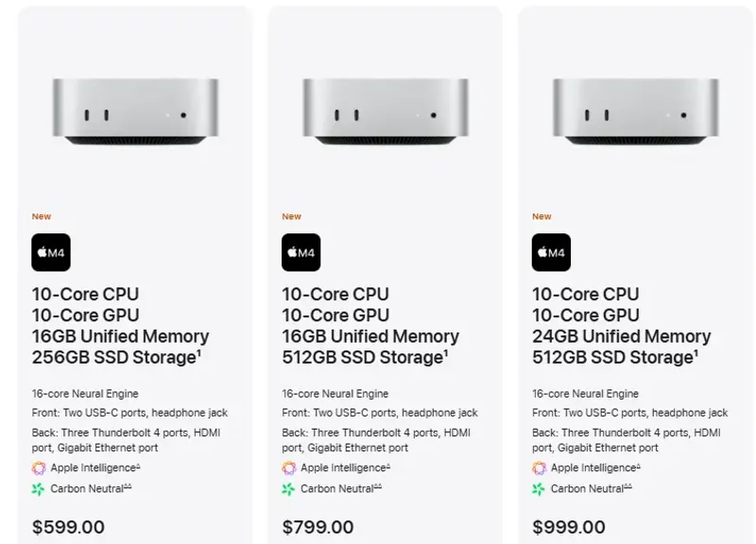Click the green Carbon Neutral icon in the first card
Viewport: 756px width, 544px height.
[x=38, y=489]
